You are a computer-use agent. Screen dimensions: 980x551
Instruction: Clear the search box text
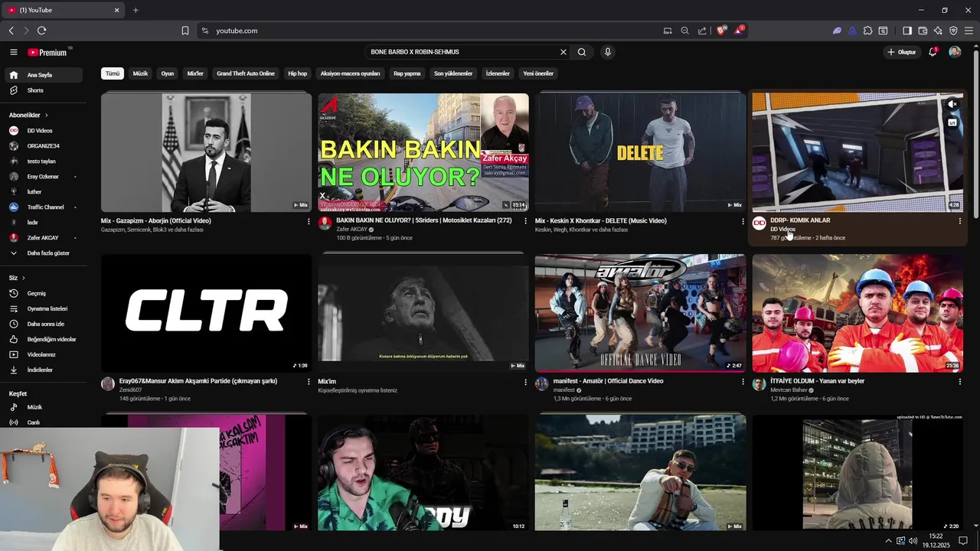[563, 52]
